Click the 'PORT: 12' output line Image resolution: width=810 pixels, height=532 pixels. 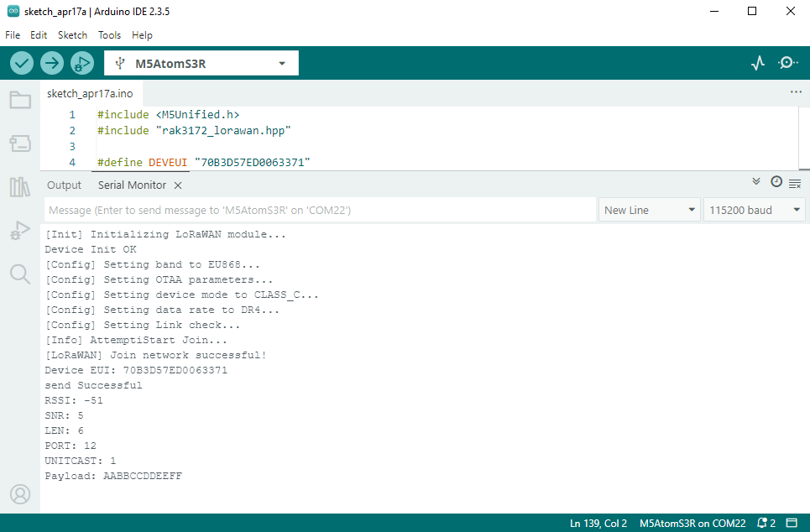click(x=71, y=446)
